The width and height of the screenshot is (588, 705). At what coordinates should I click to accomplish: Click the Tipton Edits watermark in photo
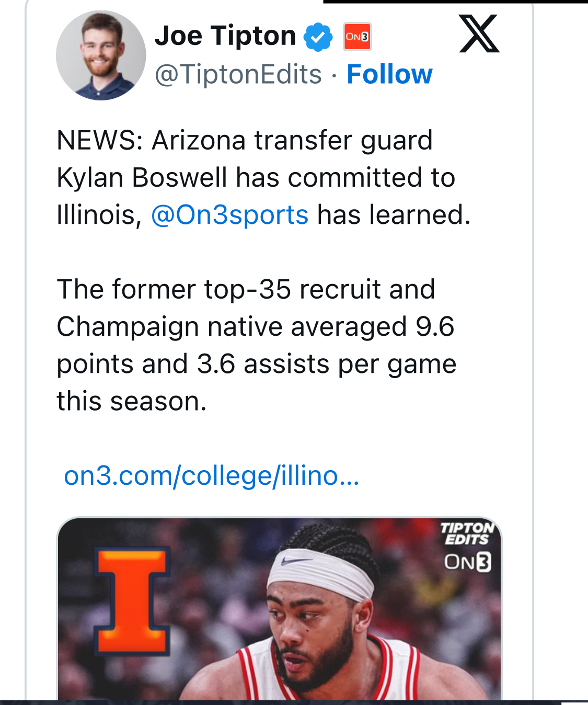coord(467,533)
